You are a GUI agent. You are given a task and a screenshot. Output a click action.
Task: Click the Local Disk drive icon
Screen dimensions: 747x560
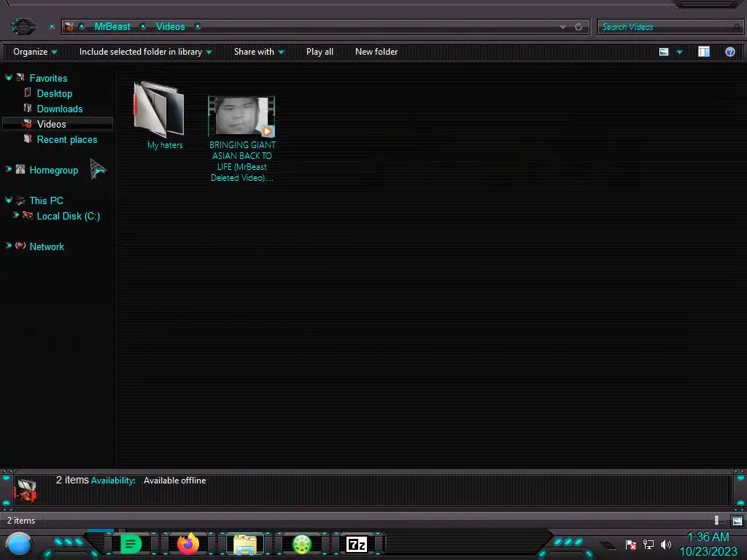pyautogui.click(x=28, y=215)
